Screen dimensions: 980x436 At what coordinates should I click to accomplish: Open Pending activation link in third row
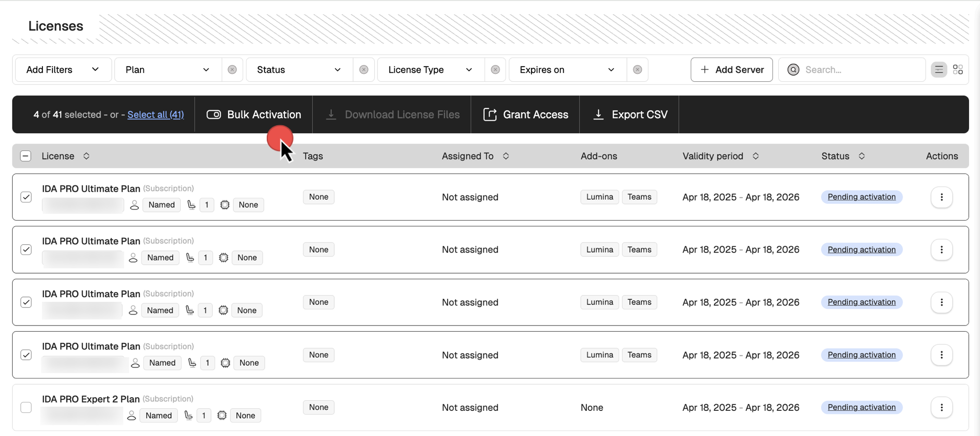862,302
